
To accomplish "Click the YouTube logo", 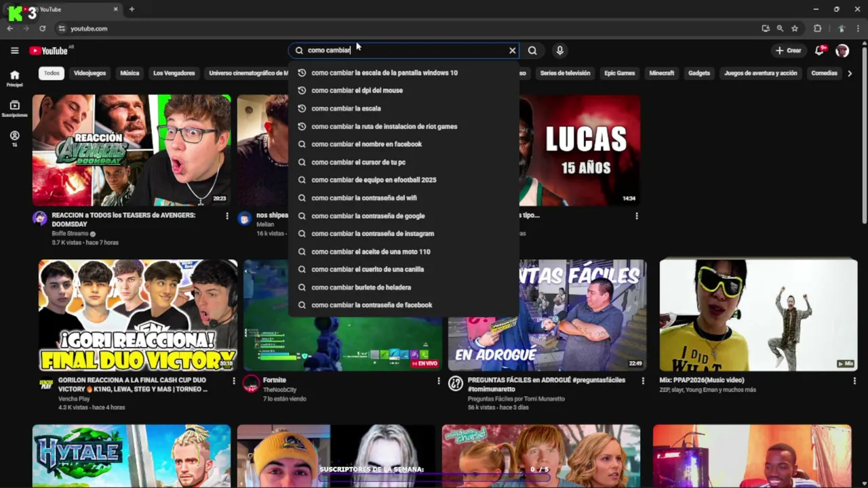I will pyautogui.click(x=49, y=51).
